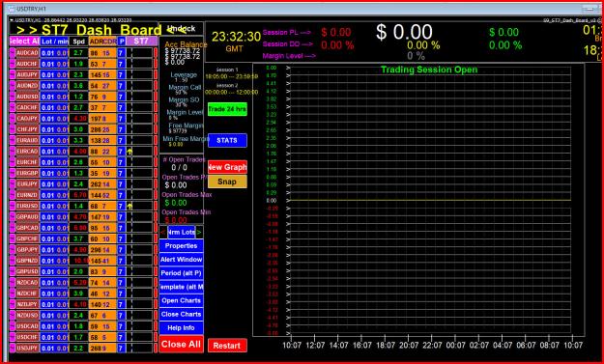Click the yellow up arrow in EURCAD row
The height and width of the screenshot is (364, 604).
tap(129, 152)
